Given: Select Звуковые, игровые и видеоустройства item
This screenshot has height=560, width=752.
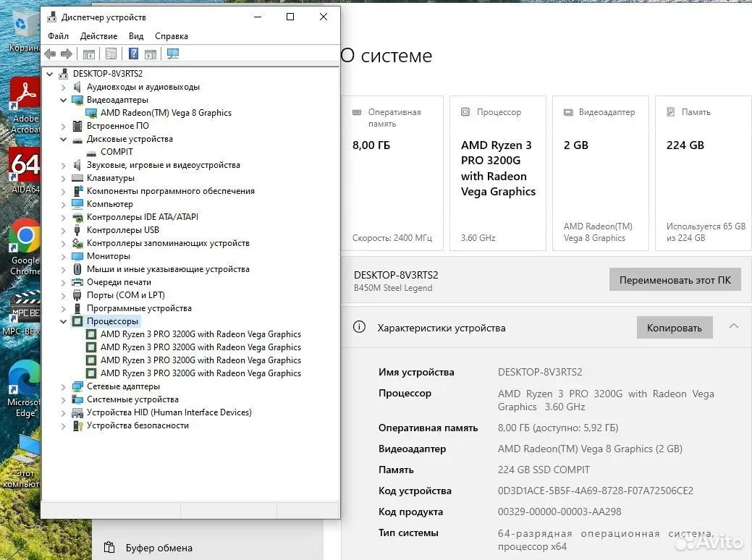Looking at the screenshot, I should coord(163,165).
